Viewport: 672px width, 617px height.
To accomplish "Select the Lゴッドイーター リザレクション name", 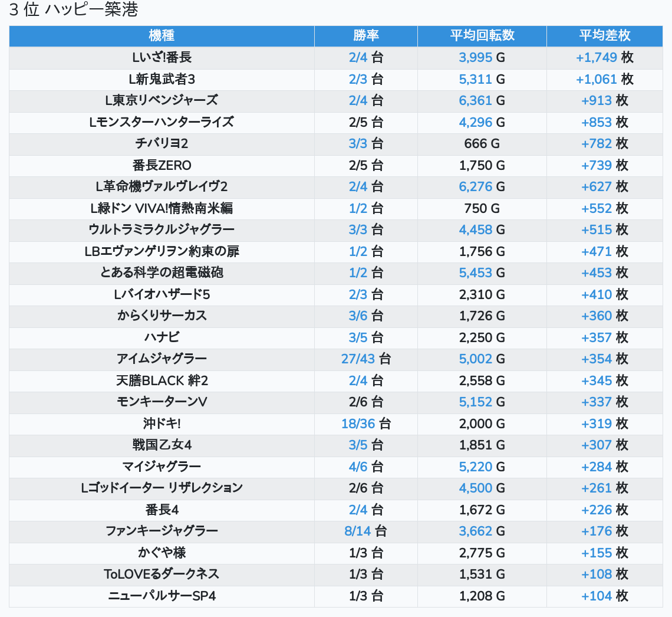I will click(162, 488).
